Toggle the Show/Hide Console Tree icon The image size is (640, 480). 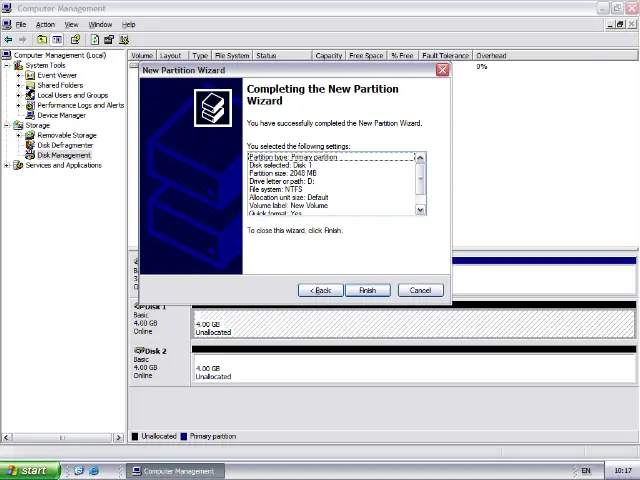(57, 40)
